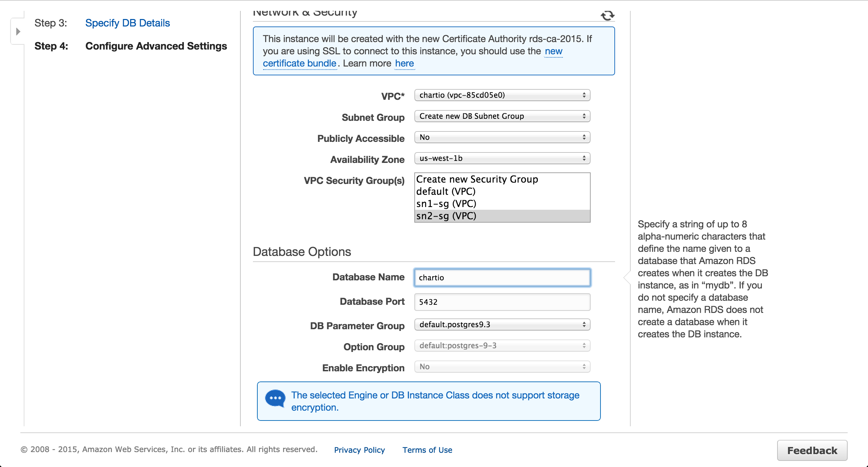Open the DB Parameter Group dropdown

[x=502, y=324]
